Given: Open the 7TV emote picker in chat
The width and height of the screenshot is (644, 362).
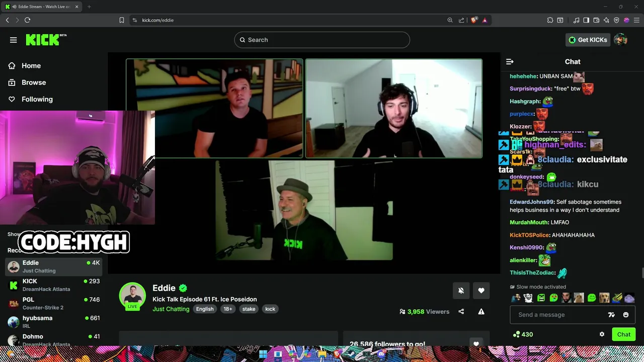Looking at the screenshot, I should [611, 315].
